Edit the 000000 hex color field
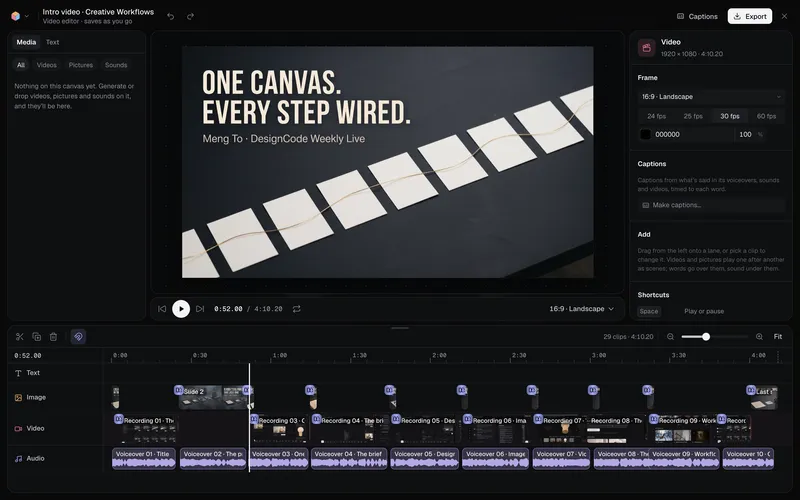 point(692,134)
